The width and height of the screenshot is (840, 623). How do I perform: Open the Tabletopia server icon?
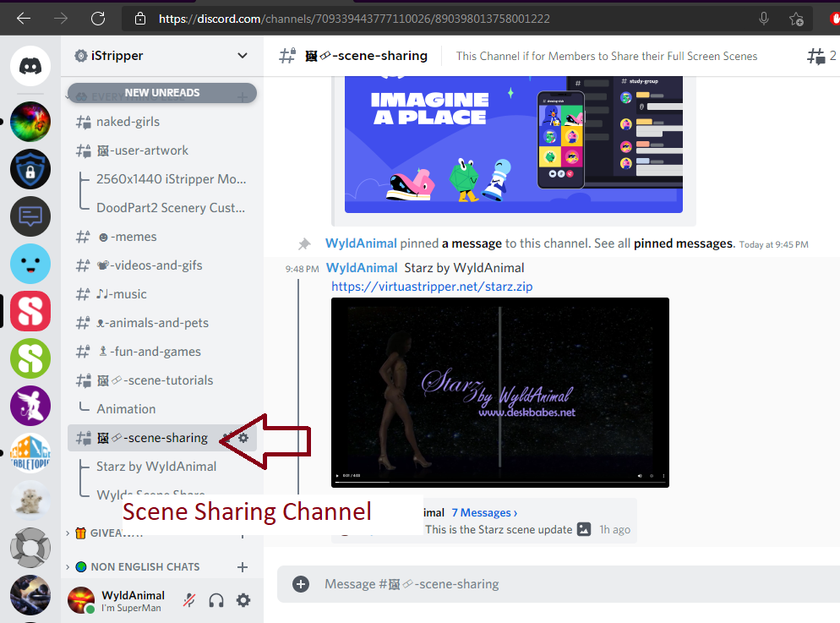point(30,453)
